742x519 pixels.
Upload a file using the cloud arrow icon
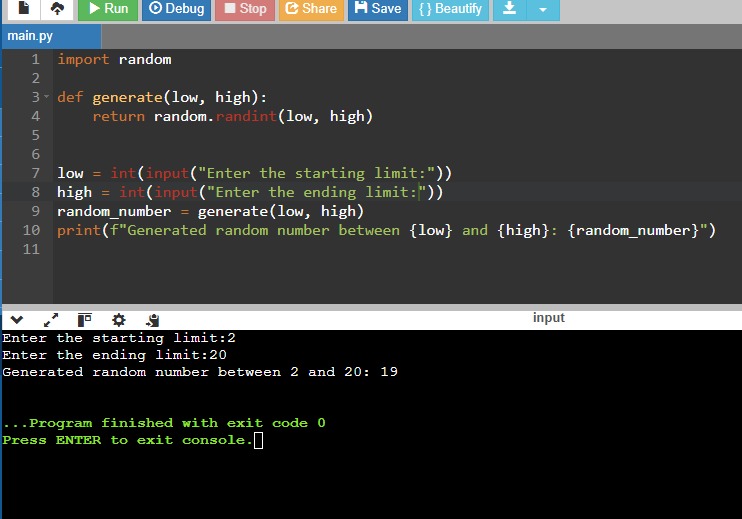pos(57,9)
